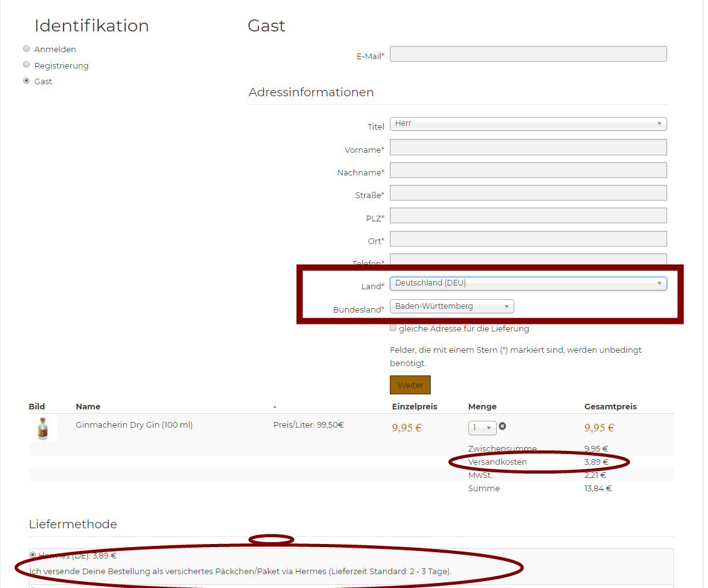Expand the Land dropdown with Deutschland
The width and height of the screenshot is (708, 588).
coord(528,284)
